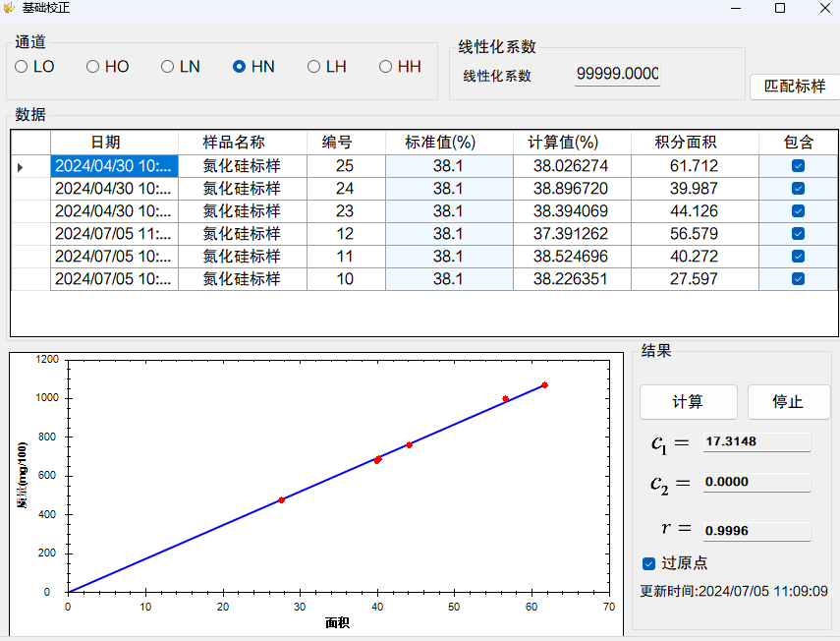Uncheck 包含 for sample number 12
Viewport: 840px width, 641px height.
[798, 234]
